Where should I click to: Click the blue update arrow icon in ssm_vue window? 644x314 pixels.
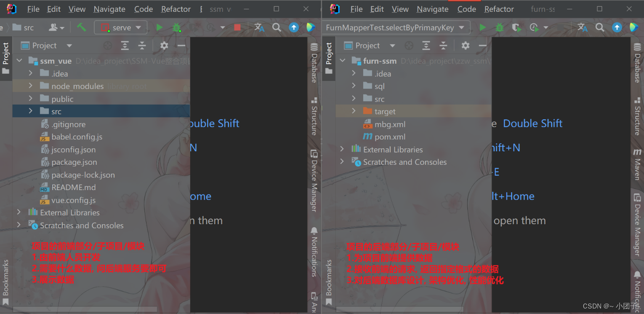point(294,27)
